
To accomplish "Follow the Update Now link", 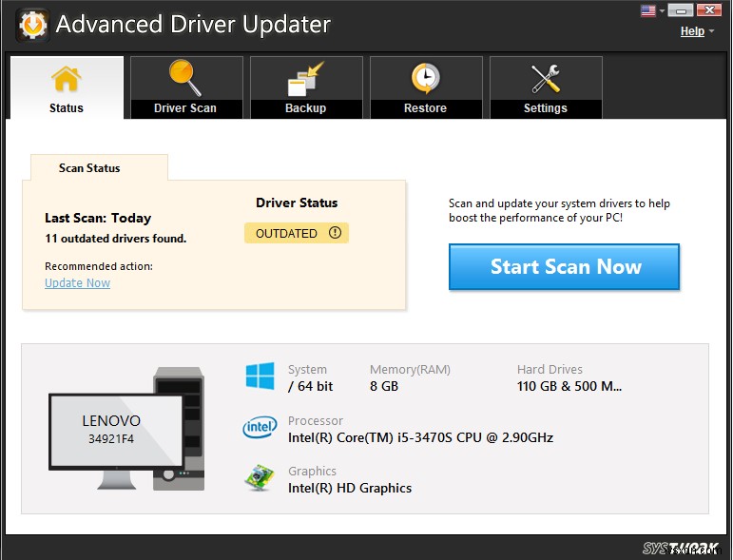I will [x=78, y=282].
